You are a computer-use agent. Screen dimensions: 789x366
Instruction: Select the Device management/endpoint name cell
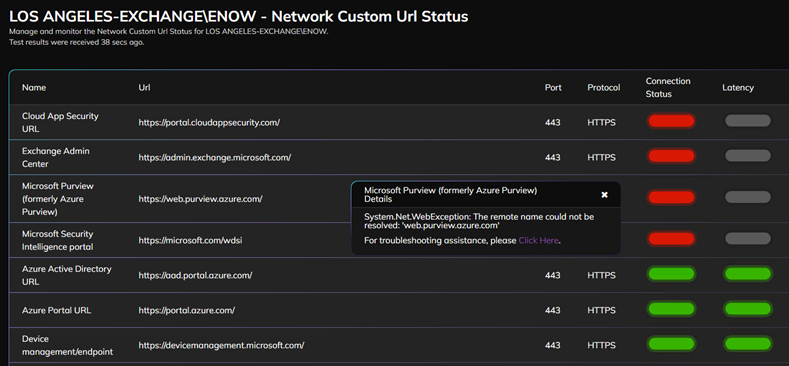point(67,345)
